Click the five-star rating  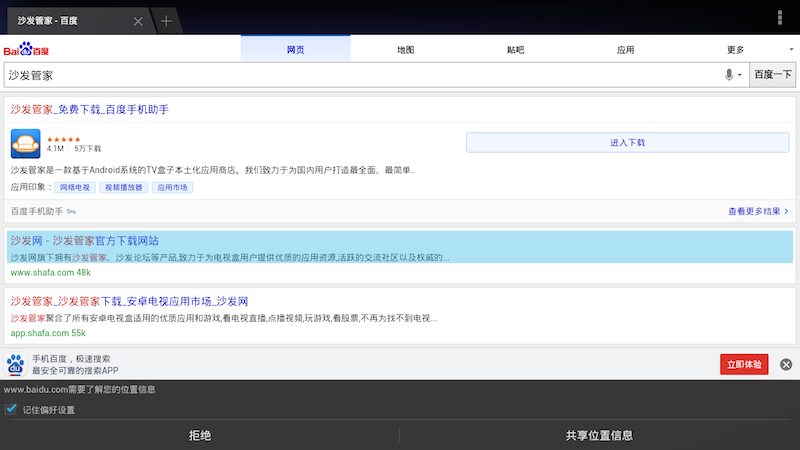tap(63, 139)
